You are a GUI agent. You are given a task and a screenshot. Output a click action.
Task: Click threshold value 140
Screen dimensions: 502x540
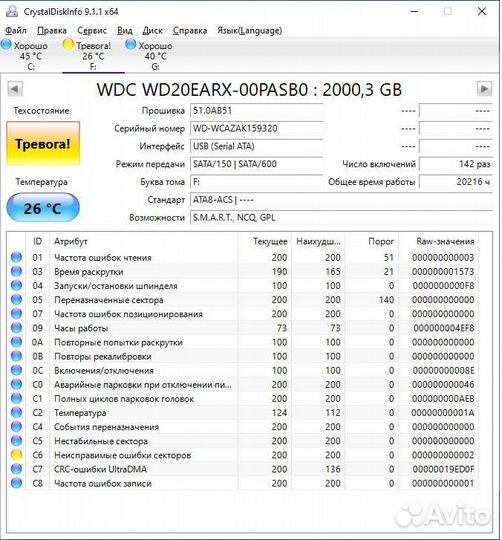pyautogui.click(x=386, y=300)
